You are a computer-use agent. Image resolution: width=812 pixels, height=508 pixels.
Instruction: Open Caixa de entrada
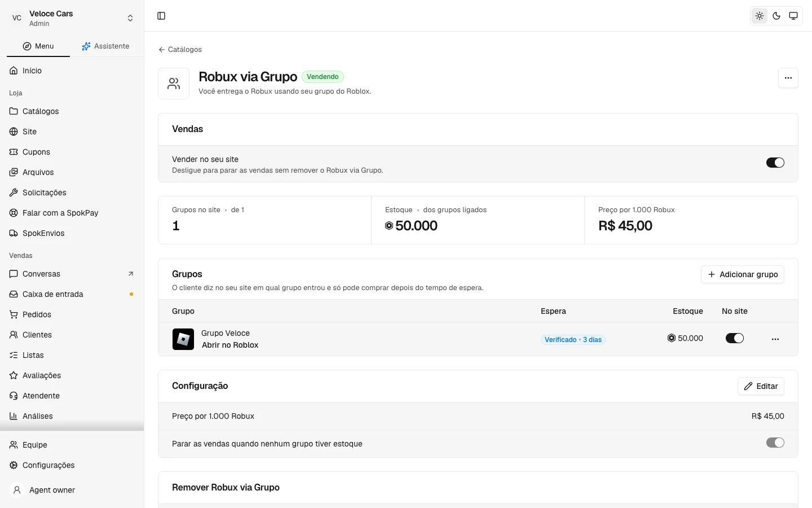coord(72,294)
